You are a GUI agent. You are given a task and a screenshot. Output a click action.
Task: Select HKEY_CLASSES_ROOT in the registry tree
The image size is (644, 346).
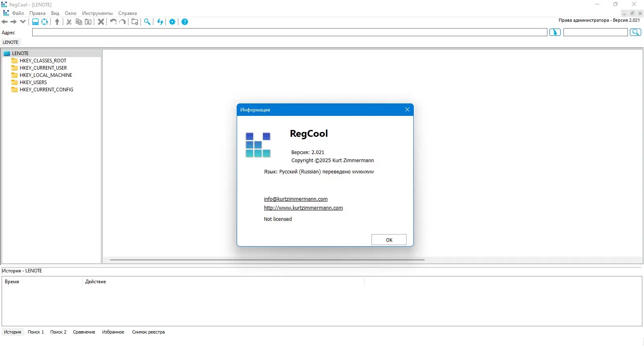[x=43, y=61]
